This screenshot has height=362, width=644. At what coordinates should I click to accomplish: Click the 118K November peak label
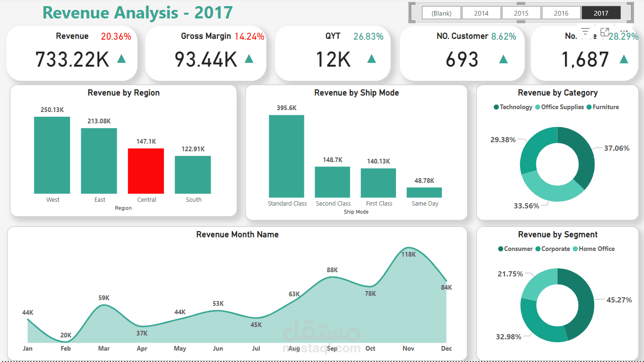point(408,254)
